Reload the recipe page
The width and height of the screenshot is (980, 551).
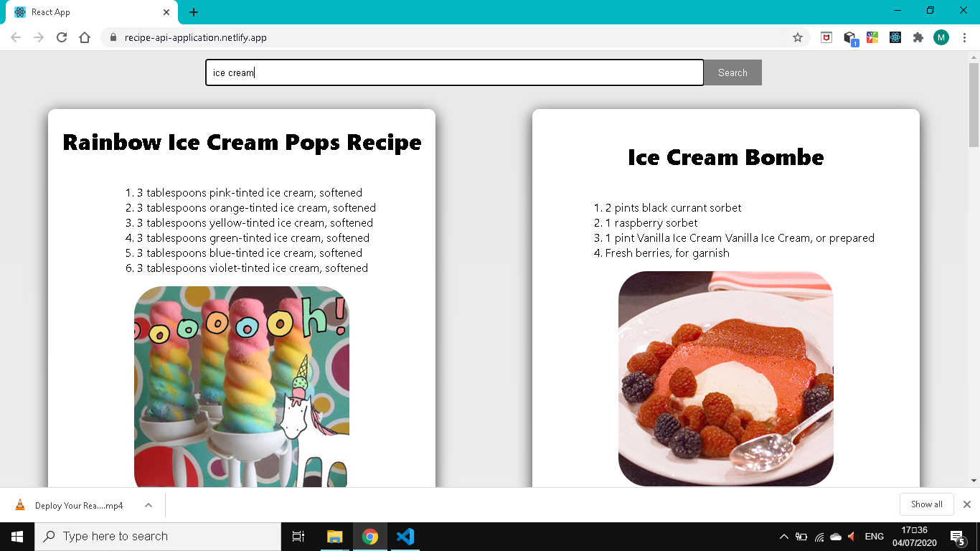coord(62,37)
